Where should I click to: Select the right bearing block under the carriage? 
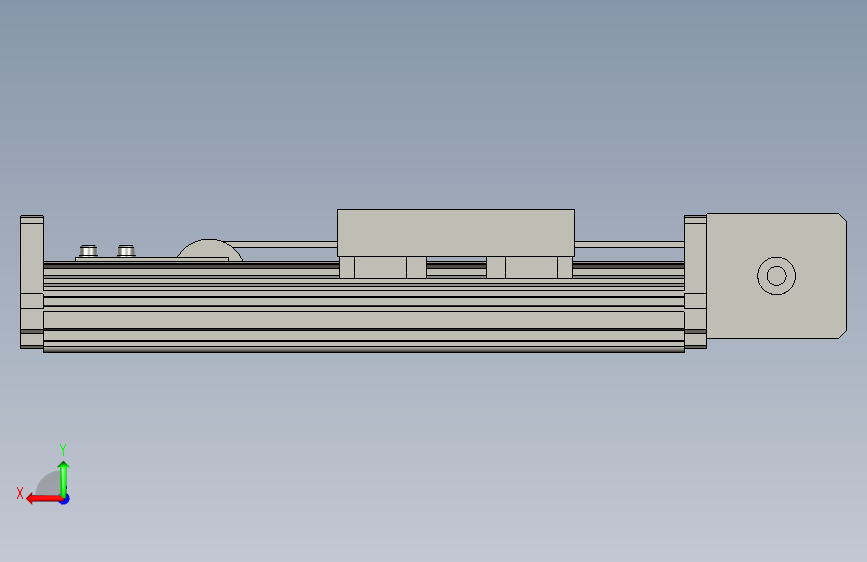tap(529, 267)
